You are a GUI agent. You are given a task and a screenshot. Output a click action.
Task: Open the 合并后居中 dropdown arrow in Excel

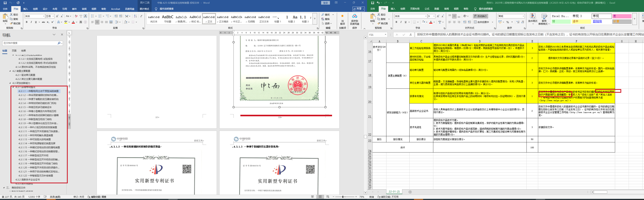point(492,22)
